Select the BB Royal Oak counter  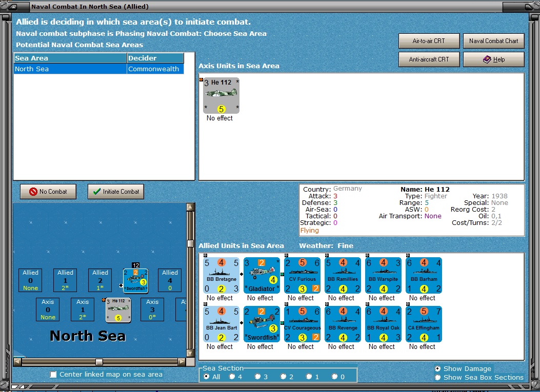(383, 324)
